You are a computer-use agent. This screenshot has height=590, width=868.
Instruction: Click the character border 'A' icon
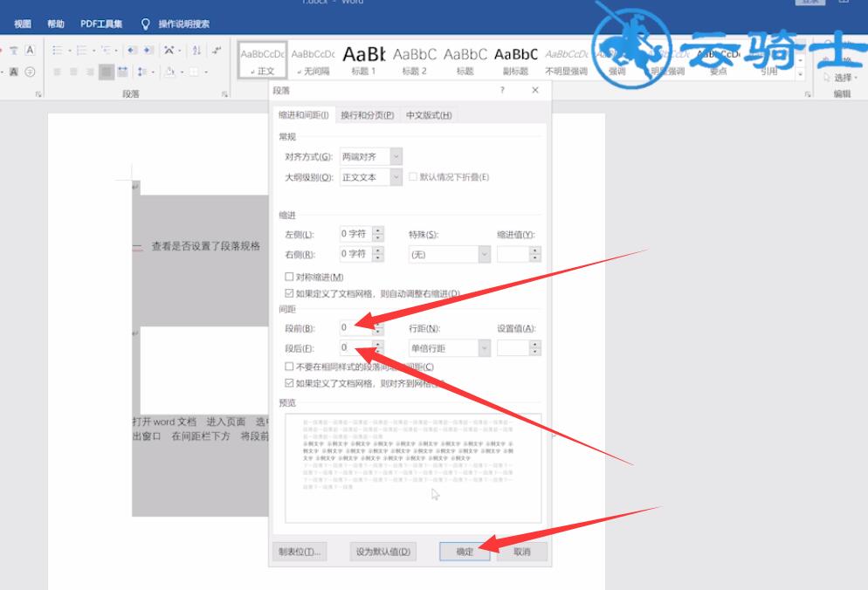(x=30, y=51)
